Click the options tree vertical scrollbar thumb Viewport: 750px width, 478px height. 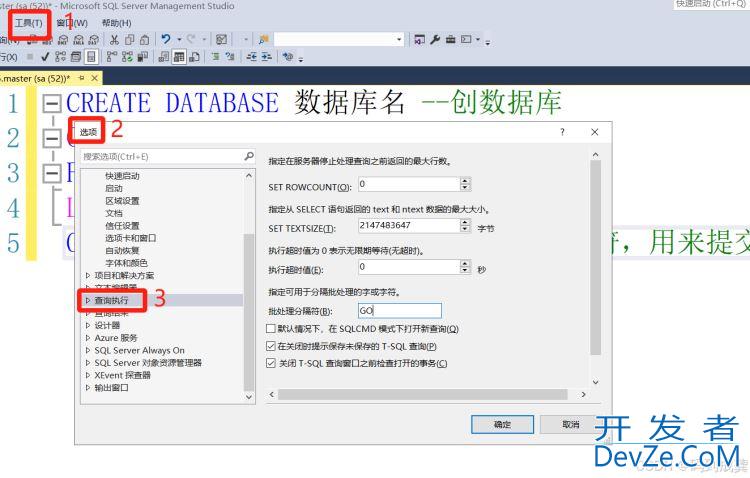coord(249,312)
